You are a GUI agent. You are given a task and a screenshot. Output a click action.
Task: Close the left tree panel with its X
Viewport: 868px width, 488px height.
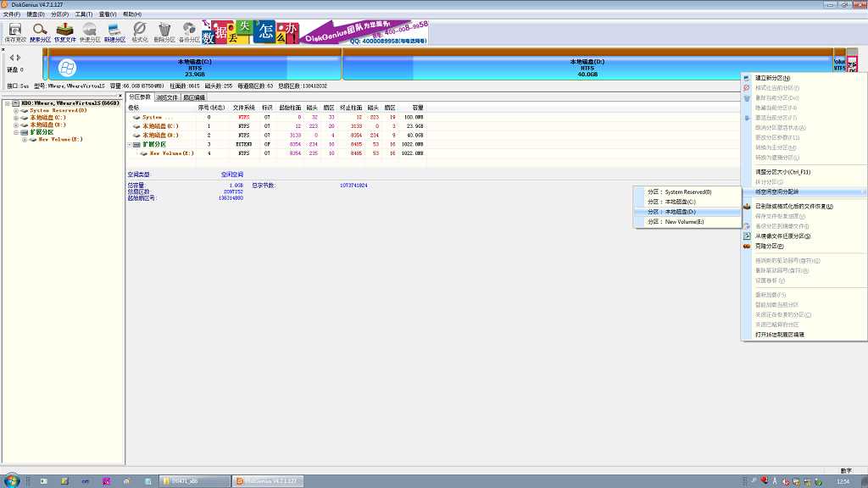pos(120,96)
